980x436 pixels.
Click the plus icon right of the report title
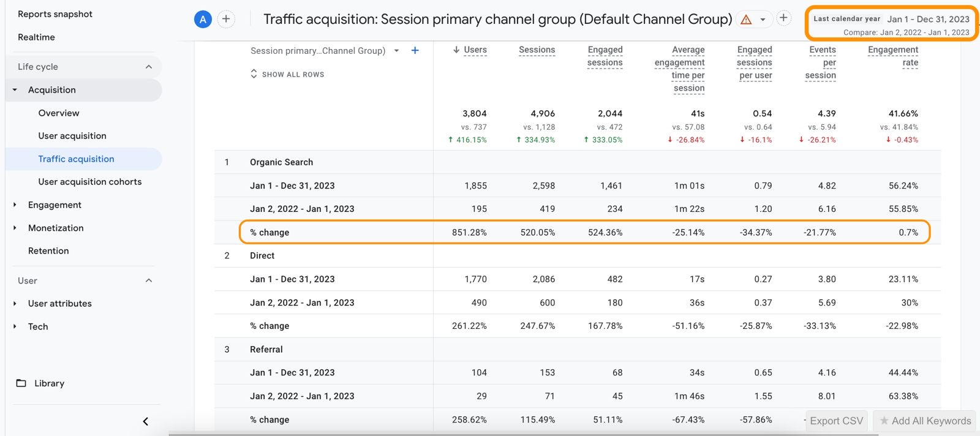[783, 18]
